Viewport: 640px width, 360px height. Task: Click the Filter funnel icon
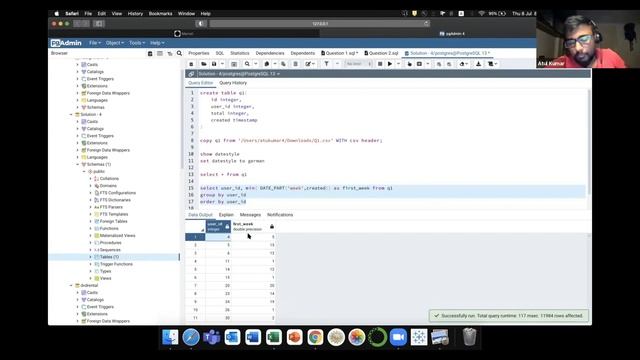327,64
